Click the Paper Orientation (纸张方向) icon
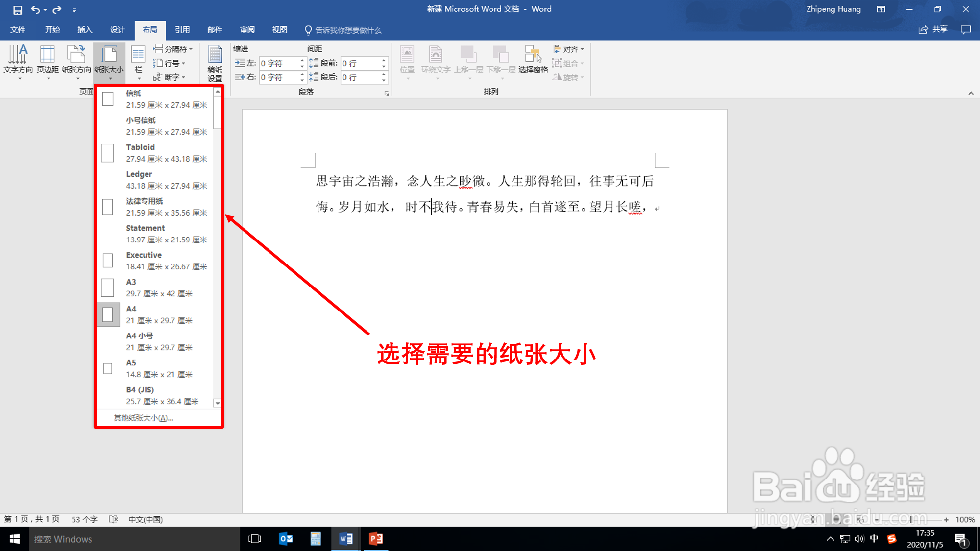Screen dimensions: 980x551 (76, 59)
